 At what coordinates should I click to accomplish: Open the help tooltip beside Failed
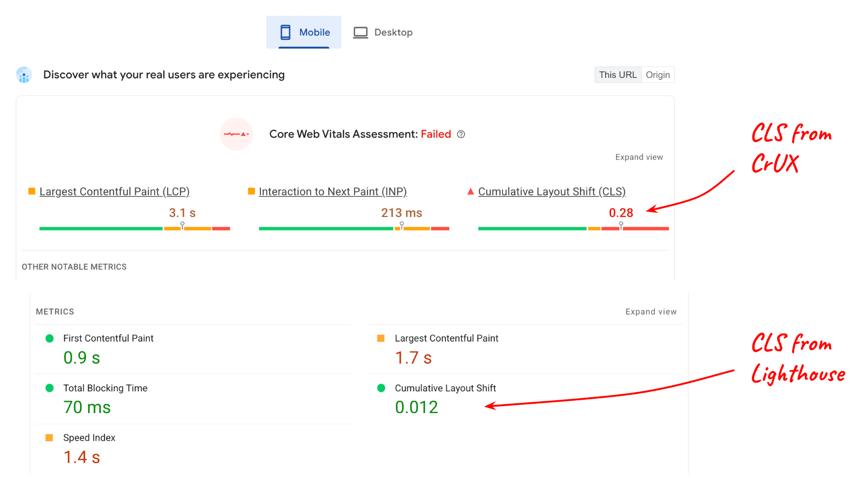pos(461,134)
